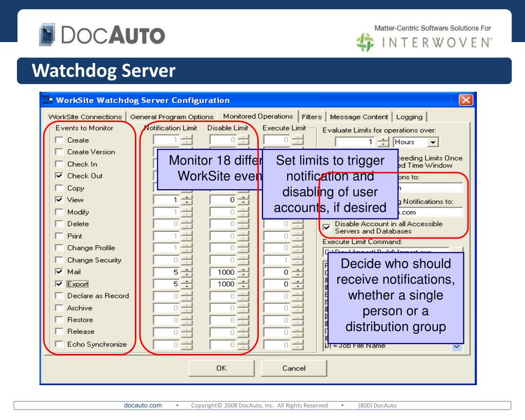Adjust Mail execute limit spinner
The height and width of the screenshot is (420, 525).
[298, 272]
